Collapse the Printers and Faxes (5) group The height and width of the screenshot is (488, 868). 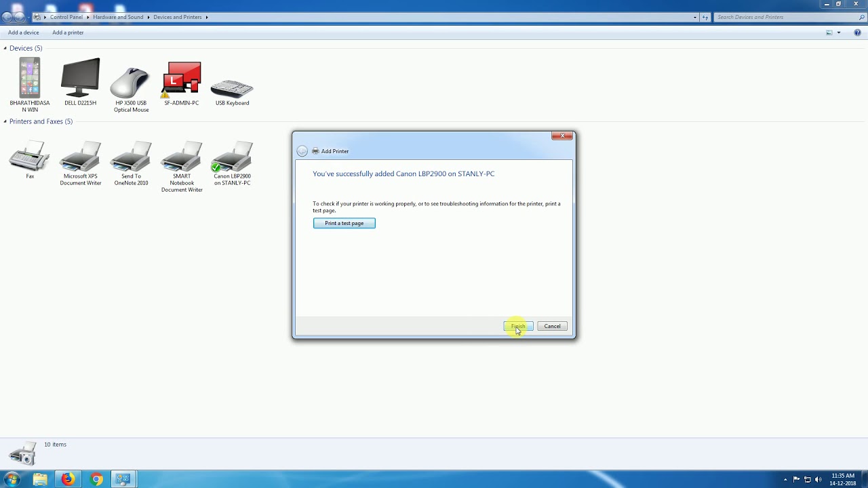5,121
